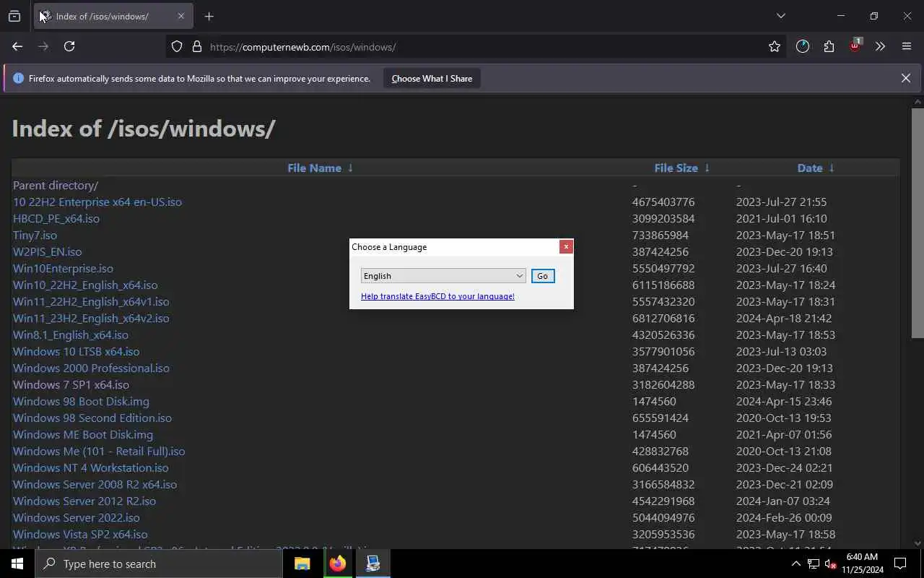Open a new tab with plus icon

point(209,16)
